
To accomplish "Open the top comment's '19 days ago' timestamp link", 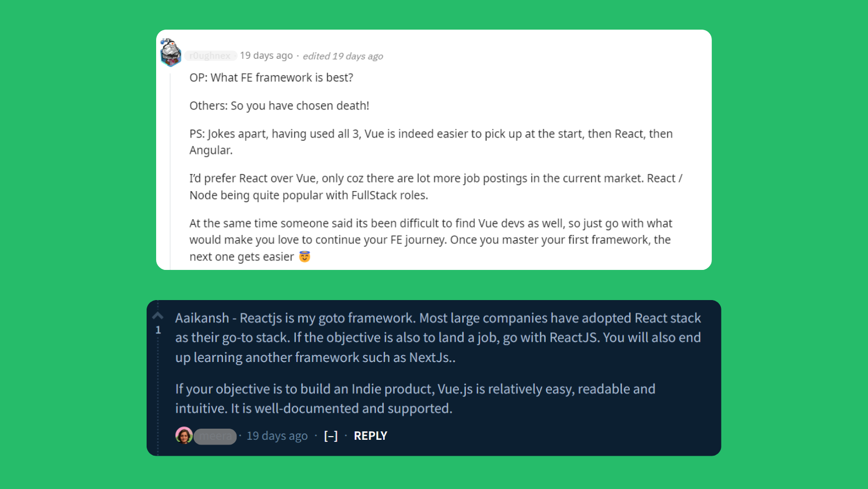I will (266, 55).
